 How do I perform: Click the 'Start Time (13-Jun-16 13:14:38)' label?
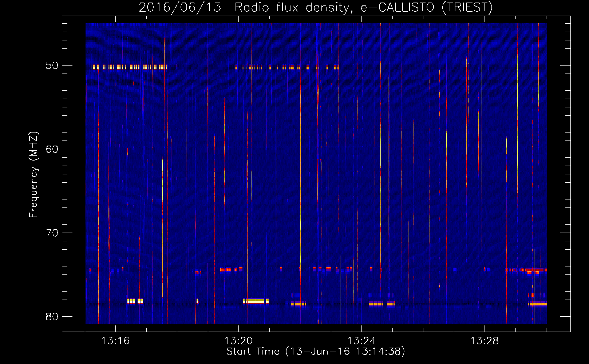316,351
